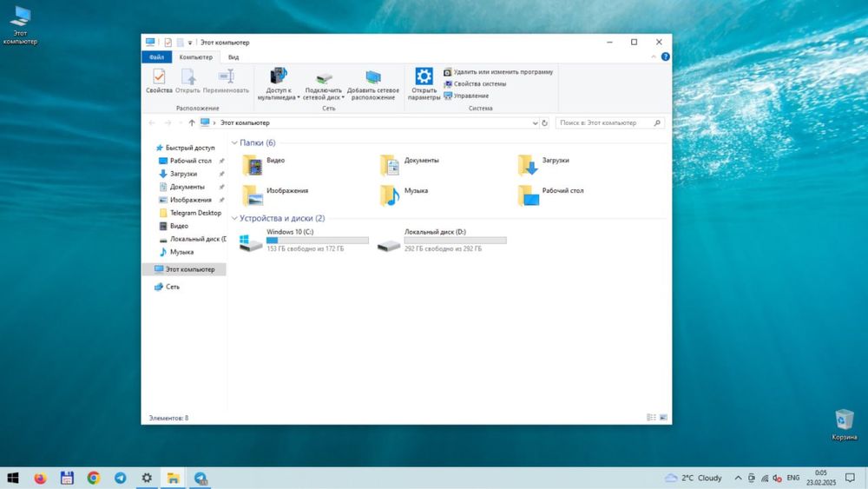Viewport: 868px width, 489px height.
Task: Click the D: drive usage bar
Action: point(455,241)
